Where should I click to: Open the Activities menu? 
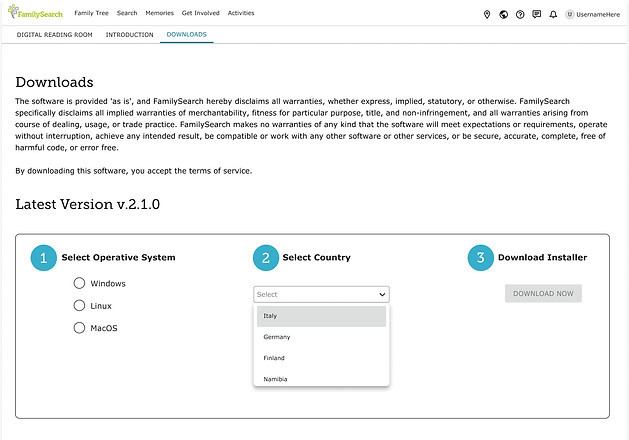(x=241, y=13)
